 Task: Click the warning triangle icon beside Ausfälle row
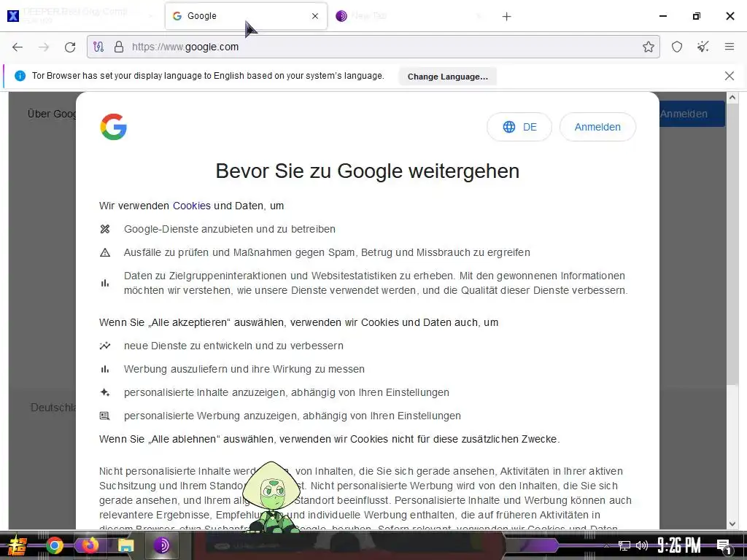(105, 252)
